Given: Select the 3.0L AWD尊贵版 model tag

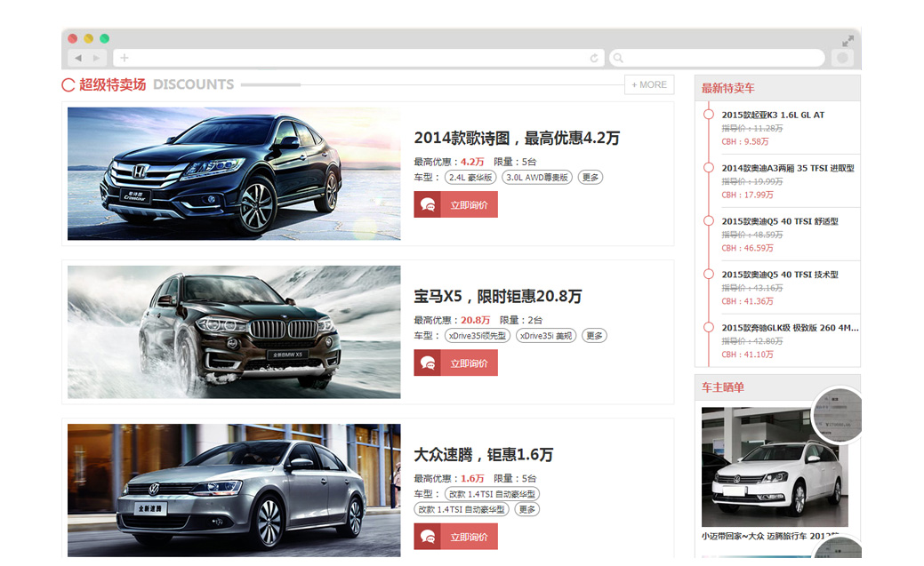Looking at the screenshot, I should pyautogui.click(x=537, y=178).
